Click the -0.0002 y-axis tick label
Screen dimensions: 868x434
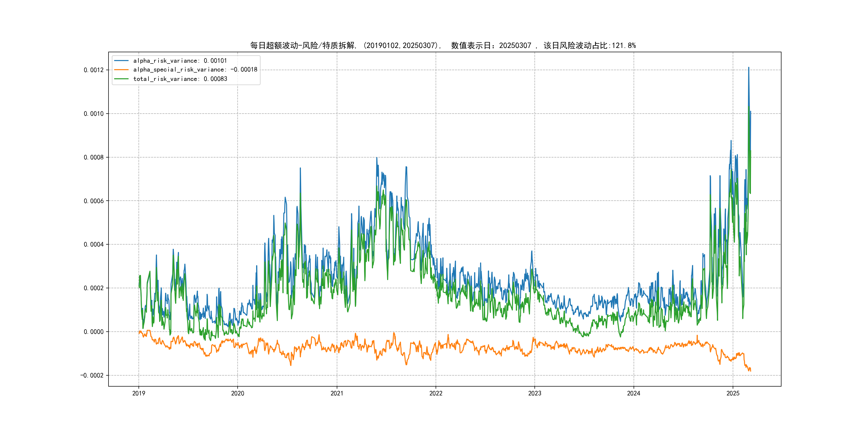92,375
